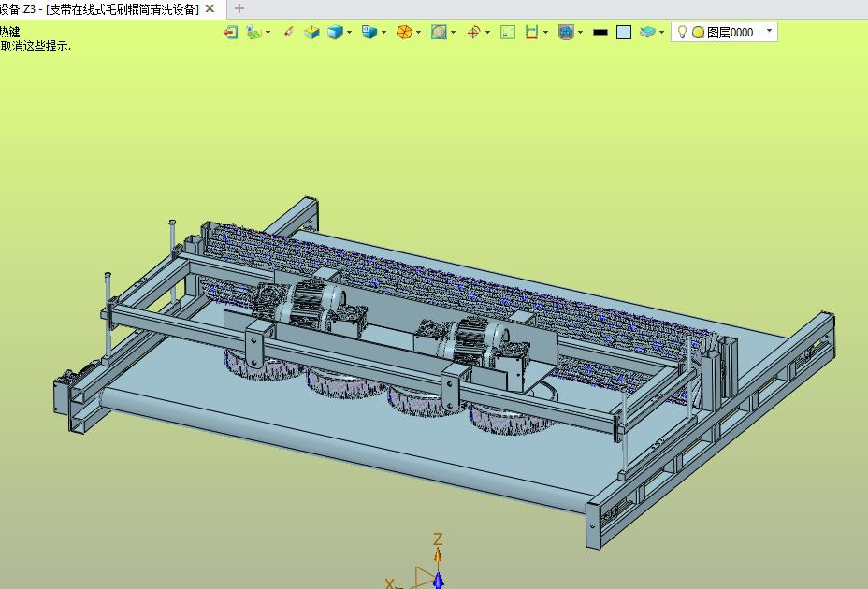Expand dropdown arrow beside red crosshair icon
Screen dimensions: 868x589
coord(487,33)
